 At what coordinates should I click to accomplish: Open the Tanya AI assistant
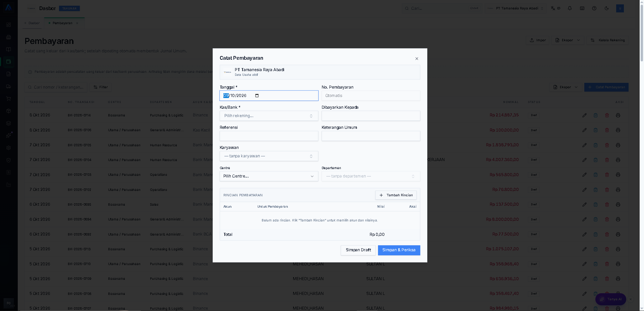(611, 299)
